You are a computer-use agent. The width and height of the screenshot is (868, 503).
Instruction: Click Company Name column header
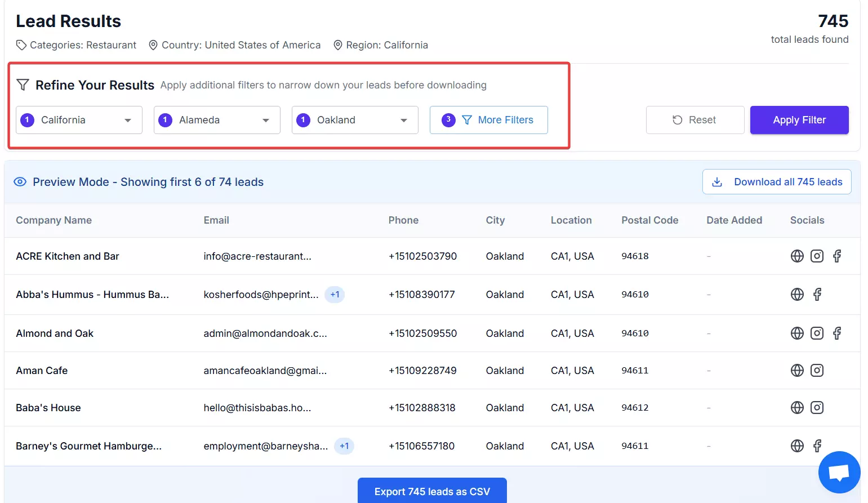[x=54, y=220]
